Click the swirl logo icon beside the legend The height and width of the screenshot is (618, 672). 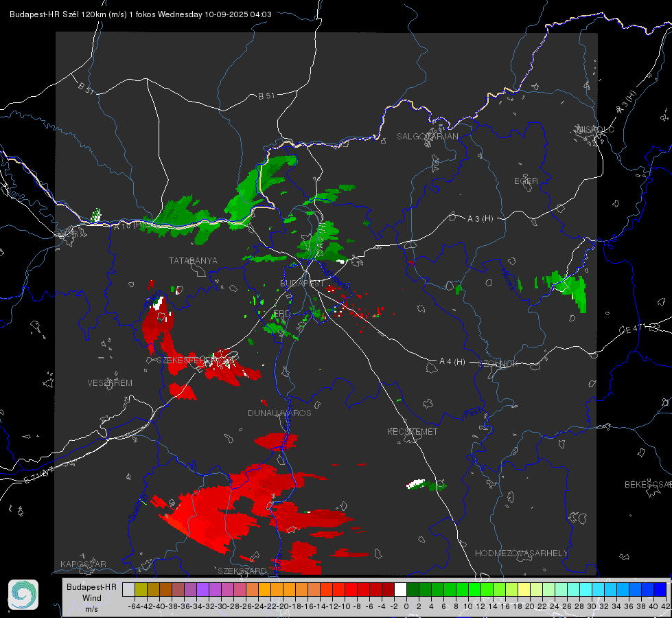[x=23, y=595]
